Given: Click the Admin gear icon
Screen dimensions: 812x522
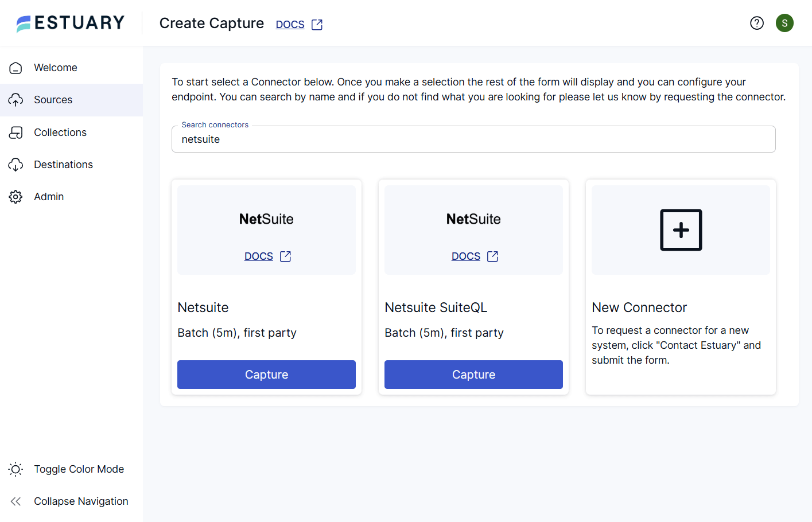Looking at the screenshot, I should point(15,197).
